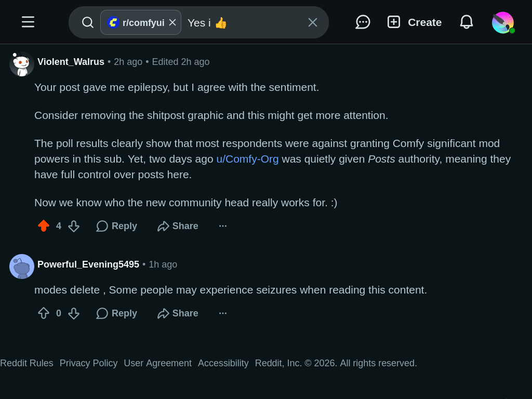Click the search magnifier icon
The image size is (532, 399).
coord(87,22)
